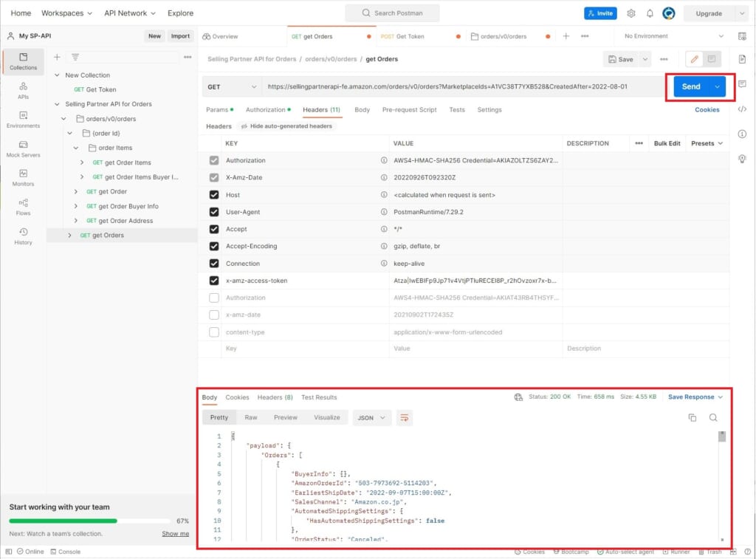Open the user avatar menu

tap(669, 13)
